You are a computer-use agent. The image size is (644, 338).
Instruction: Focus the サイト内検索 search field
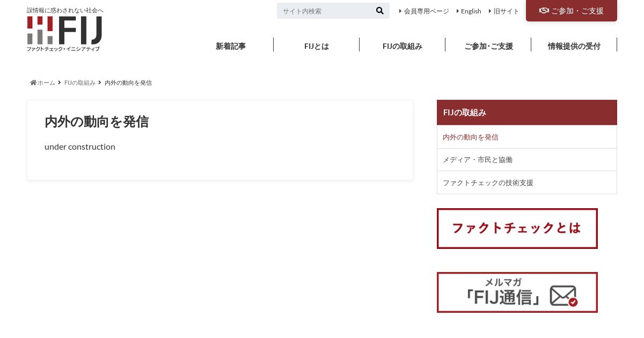pyautogui.click(x=325, y=11)
